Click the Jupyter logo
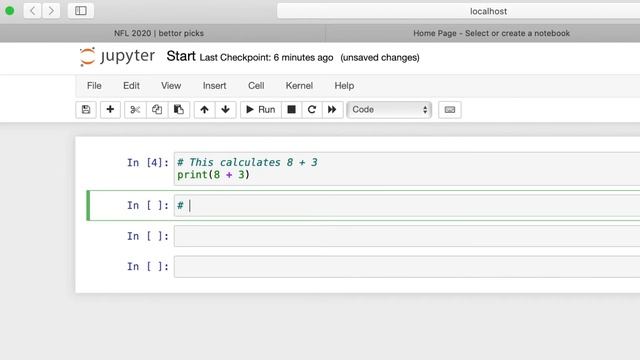Viewport: 640px width, 360px height. point(117,56)
